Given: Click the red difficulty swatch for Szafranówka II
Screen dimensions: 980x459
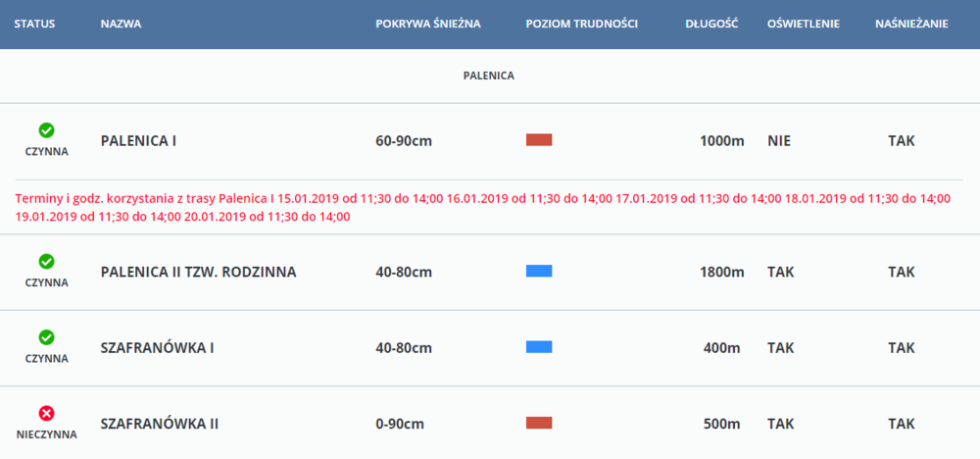Looking at the screenshot, I should [539, 424].
